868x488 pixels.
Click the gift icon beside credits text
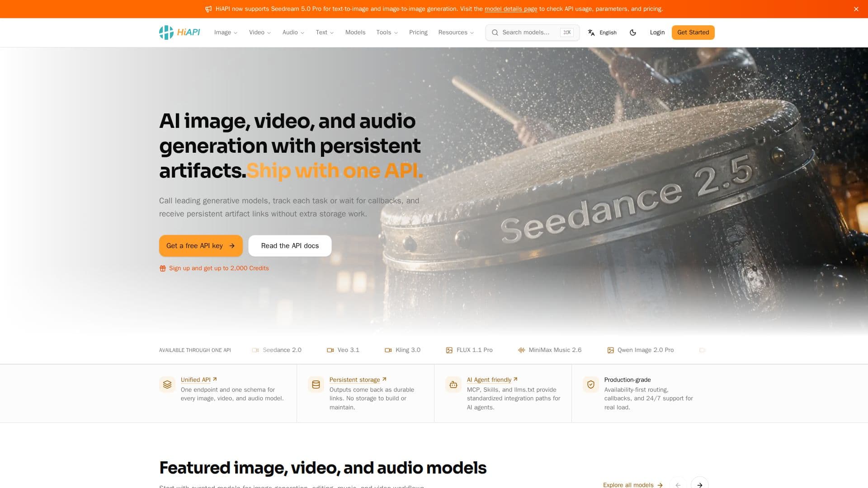tap(163, 268)
